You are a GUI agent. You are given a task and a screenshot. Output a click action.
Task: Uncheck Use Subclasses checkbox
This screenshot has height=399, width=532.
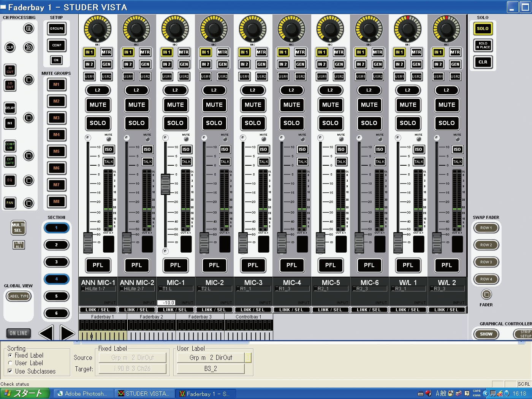pos(10,371)
